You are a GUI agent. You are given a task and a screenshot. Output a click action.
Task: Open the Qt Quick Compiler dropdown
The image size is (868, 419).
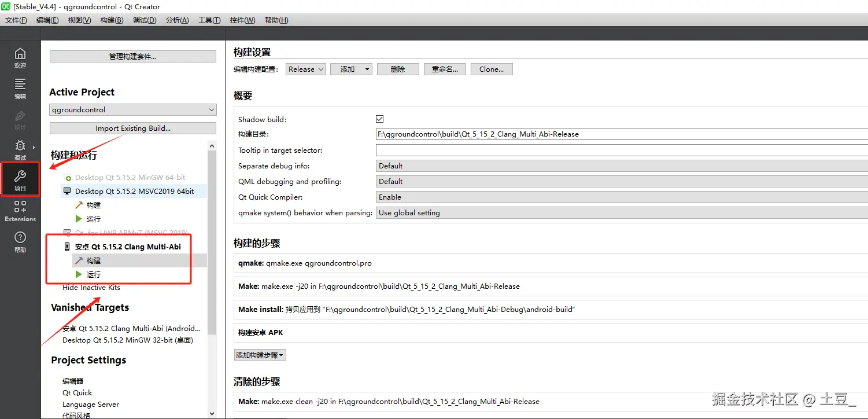622,197
